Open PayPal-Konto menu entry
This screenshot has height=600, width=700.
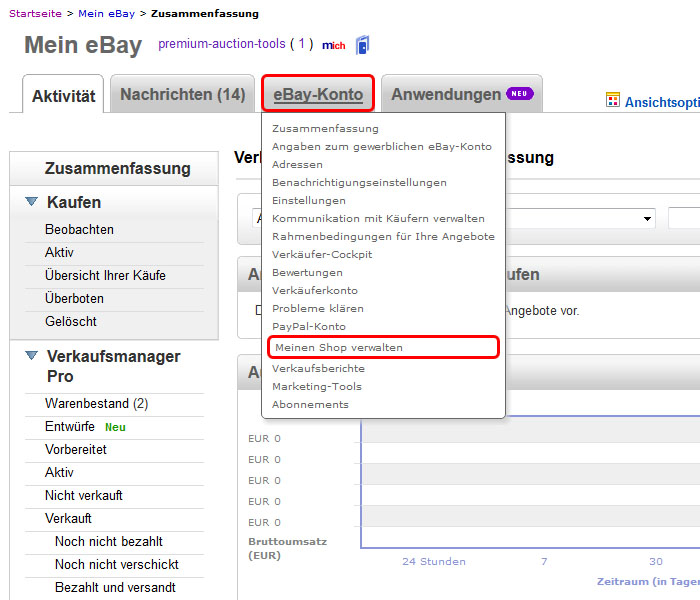(309, 326)
